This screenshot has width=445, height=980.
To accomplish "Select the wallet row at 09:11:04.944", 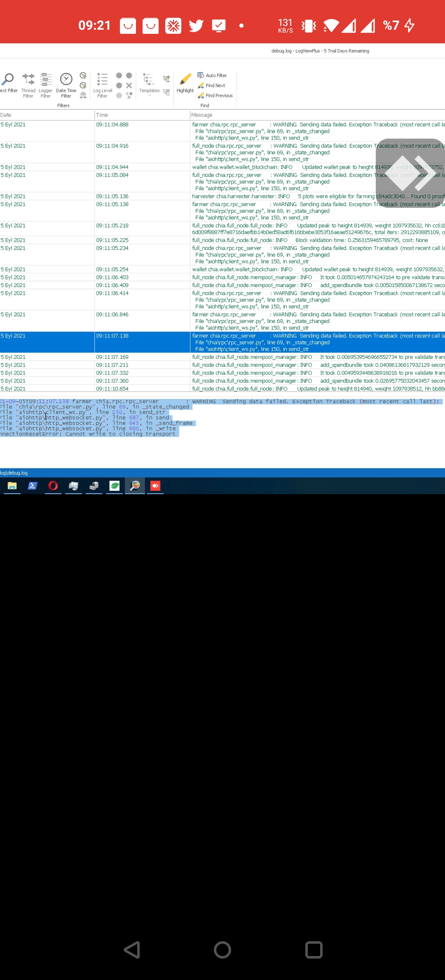I will 222,167.
